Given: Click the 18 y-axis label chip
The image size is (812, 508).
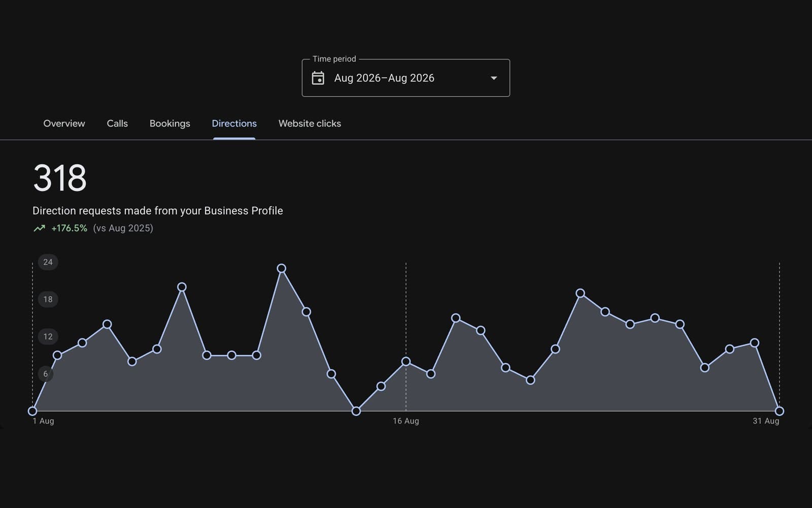Looking at the screenshot, I should [x=48, y=299].
